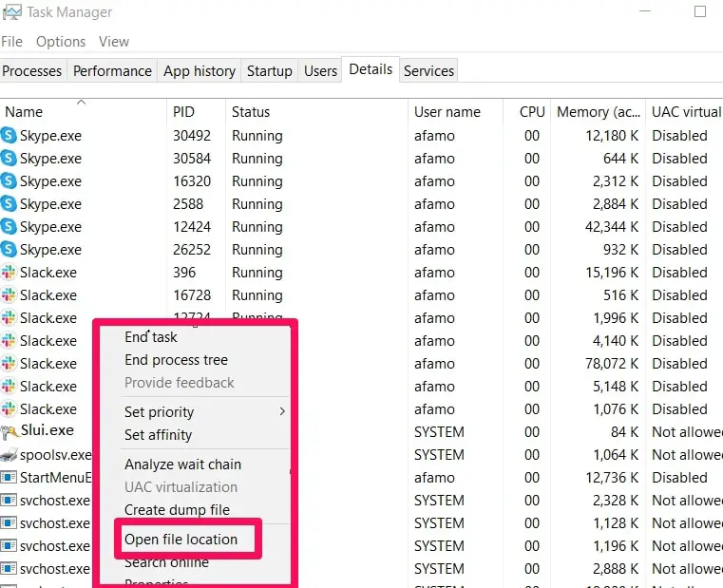
Task: Click the svchost.exe icon in 2,328 K row
Action: pos(9,501)
